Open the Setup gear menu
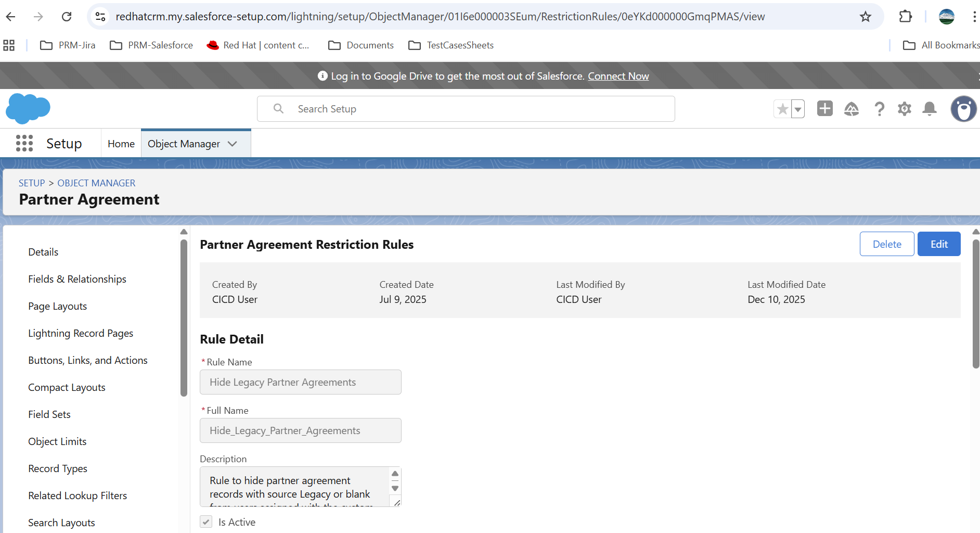 (x=905, y=109)
